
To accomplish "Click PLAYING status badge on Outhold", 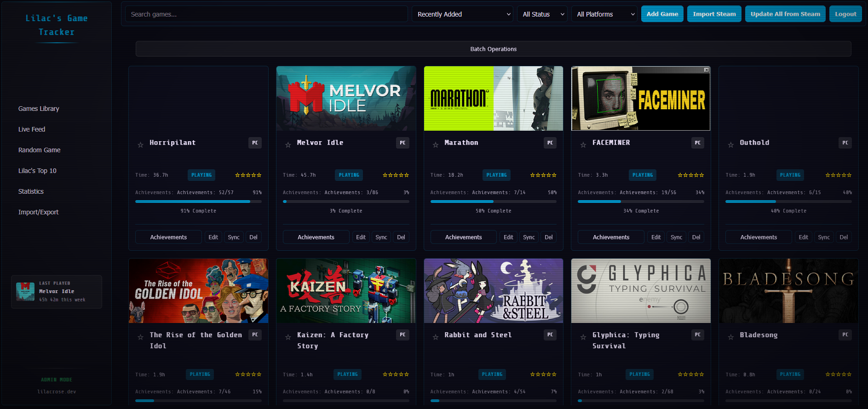I will click(x=790, y=175).
